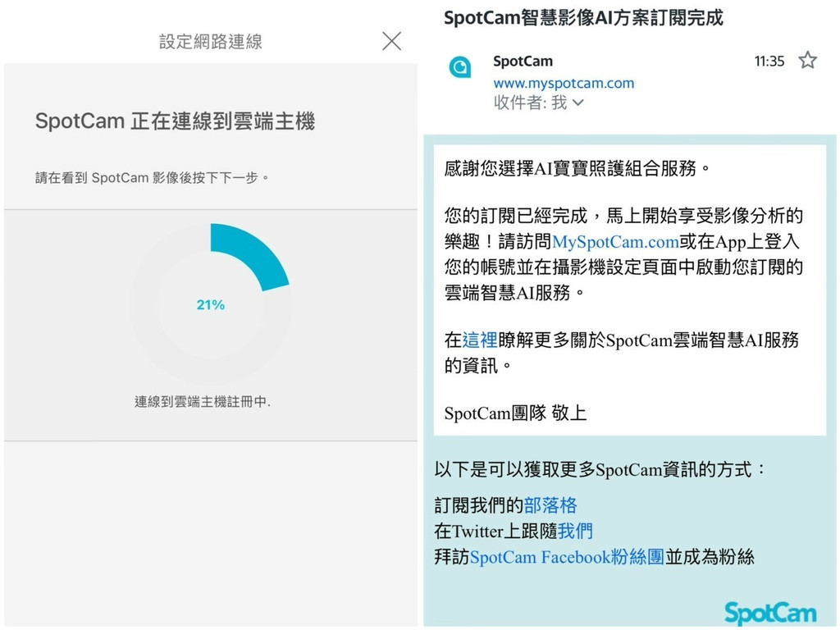Select the SpotCam sender name

click(x=523, y=61)
